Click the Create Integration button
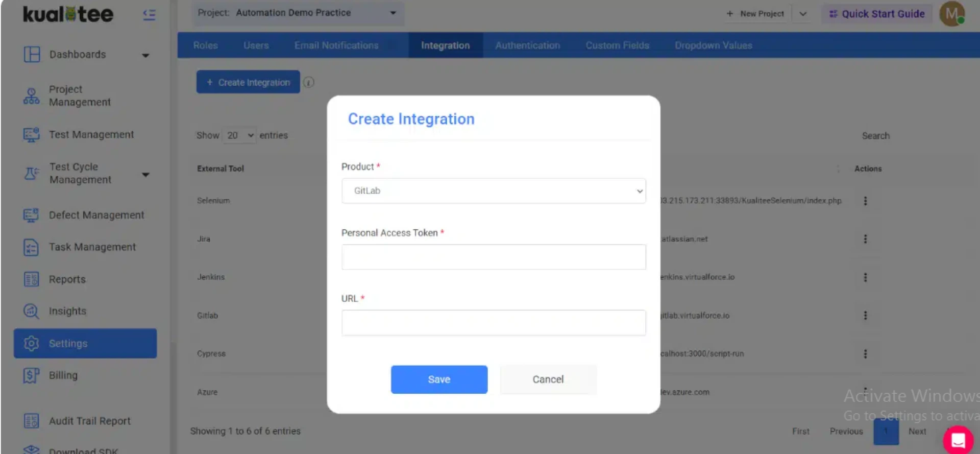This screenshot has width=980, height=454. (x=248, y=82)
